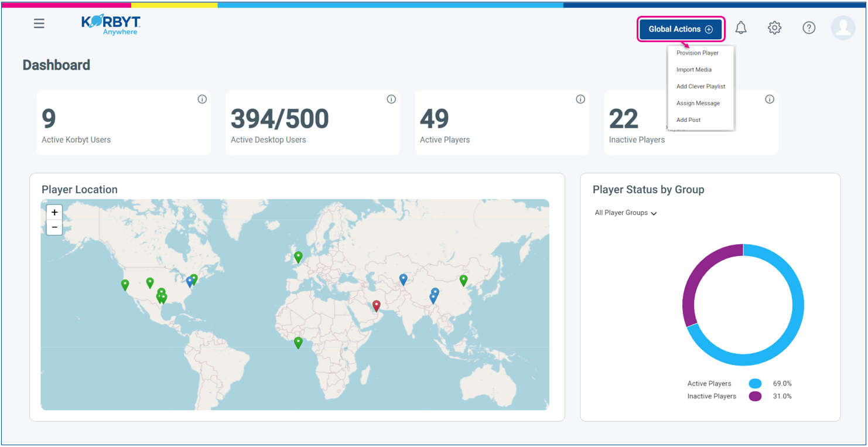This screenshot has width=868, height=447.
Task: Click info icon on Active Players card
Action: (580, 100)
